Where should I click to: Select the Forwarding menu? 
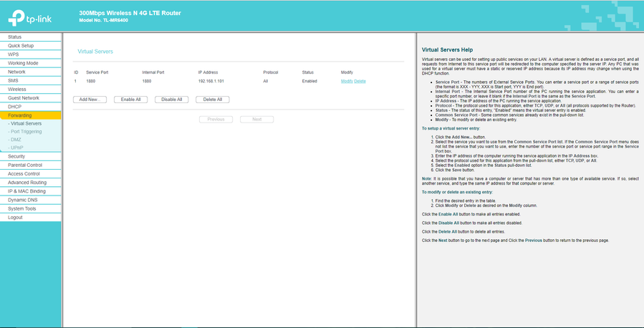pos(30,115)
